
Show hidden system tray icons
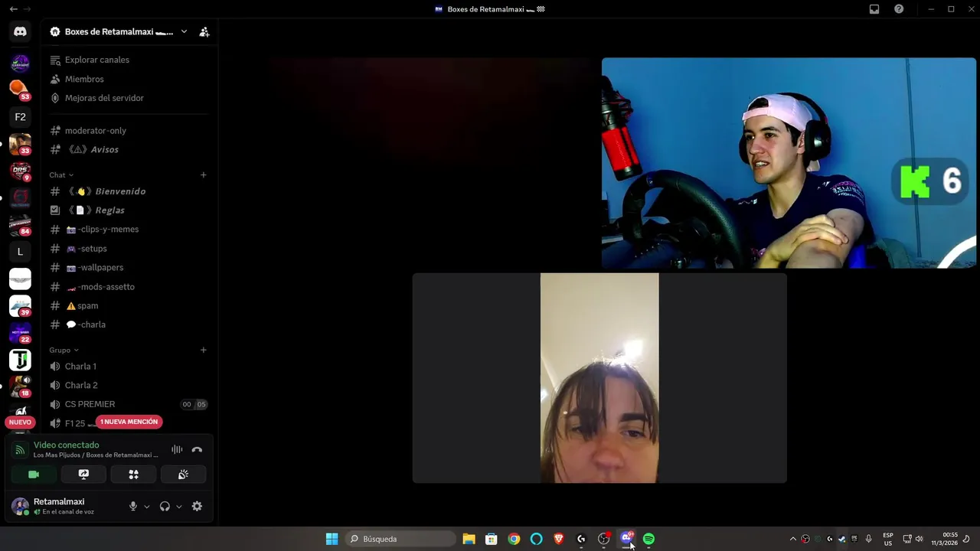click(x=792, y=539)
